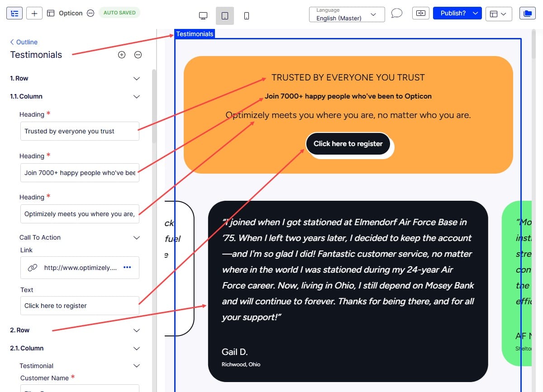Click the link field's three-dot menu

tap(127, 268)
